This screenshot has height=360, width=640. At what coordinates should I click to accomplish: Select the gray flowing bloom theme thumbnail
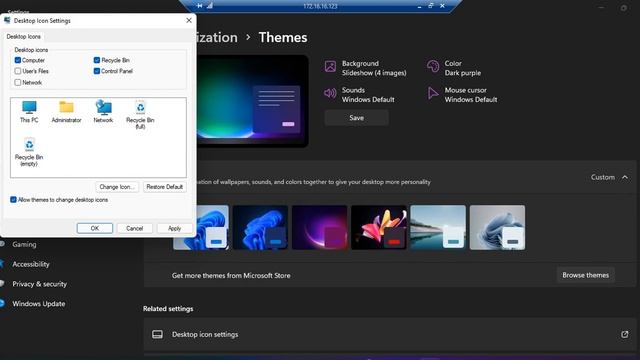(x=497, y=227)
